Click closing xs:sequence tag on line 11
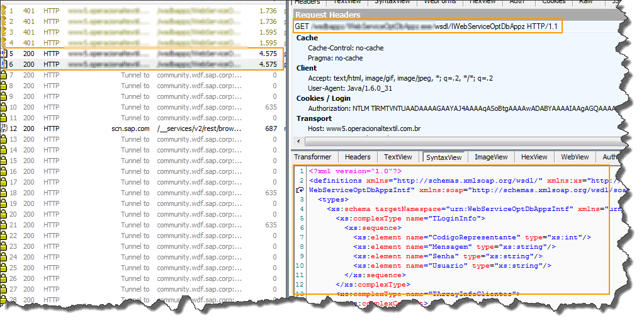The image size is (644, 325). pos(375,275)
